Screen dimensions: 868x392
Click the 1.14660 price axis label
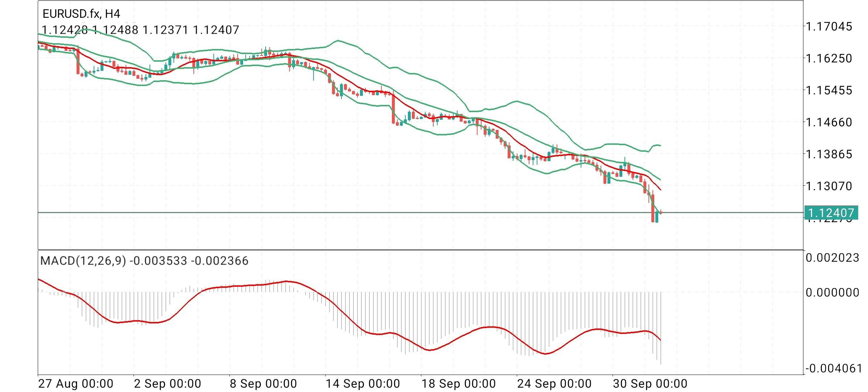point(829,122)
